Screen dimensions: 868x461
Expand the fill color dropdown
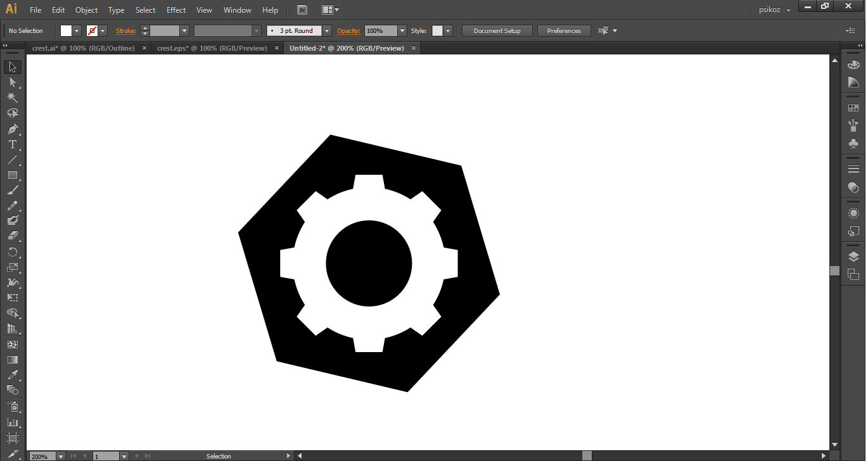pos(77,31)
